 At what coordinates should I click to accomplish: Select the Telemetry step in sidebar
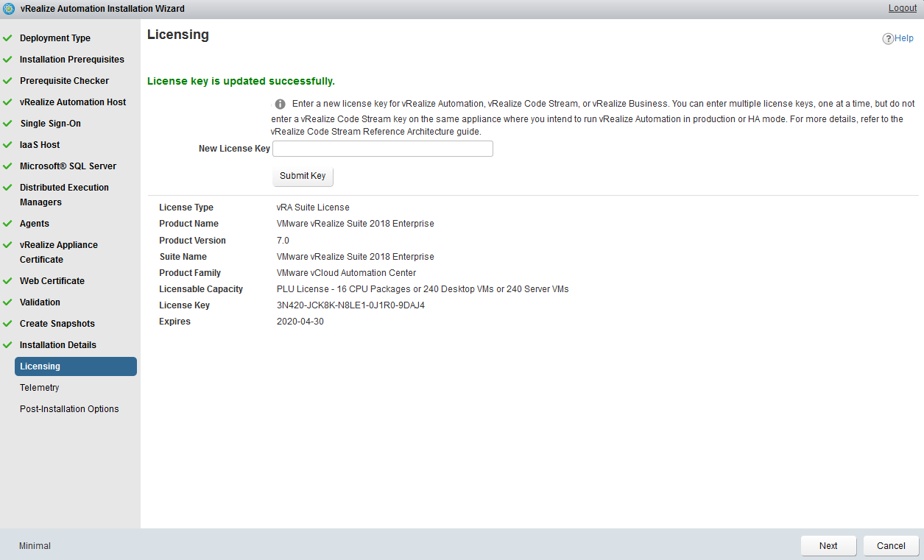[x=40, y=388]
